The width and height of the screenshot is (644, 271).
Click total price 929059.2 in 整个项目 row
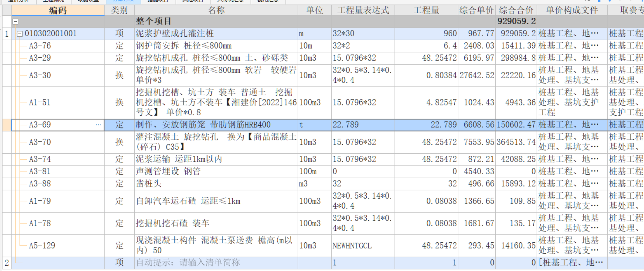coord(516,21)
